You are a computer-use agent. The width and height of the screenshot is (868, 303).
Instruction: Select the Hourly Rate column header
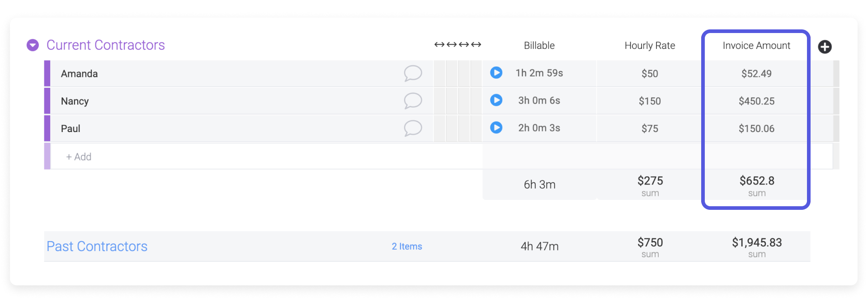tap(650, 46)
